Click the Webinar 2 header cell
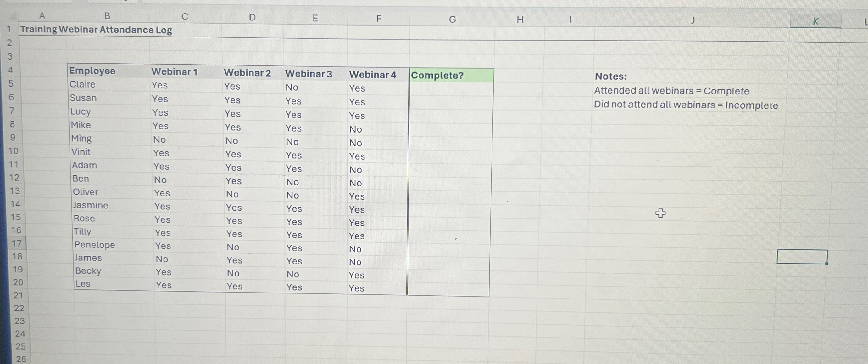Viewport: 868px width, 364px height. pos(248,73)
